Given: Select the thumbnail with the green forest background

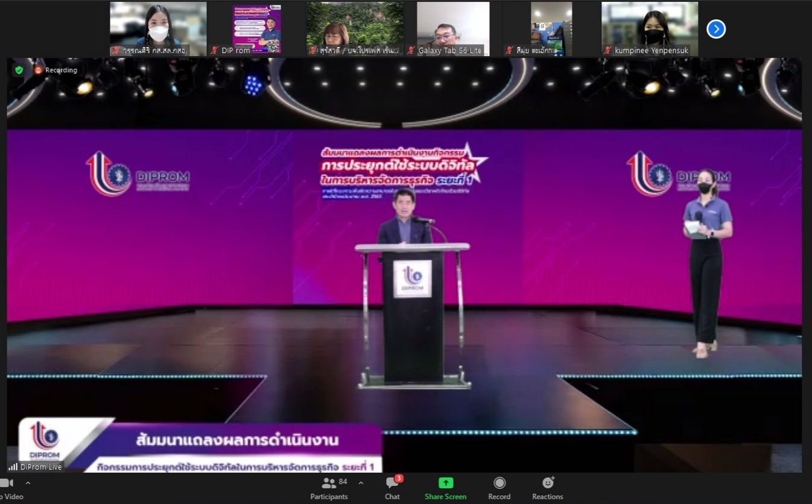Looking at the screenshot, I should click(355, 29).
